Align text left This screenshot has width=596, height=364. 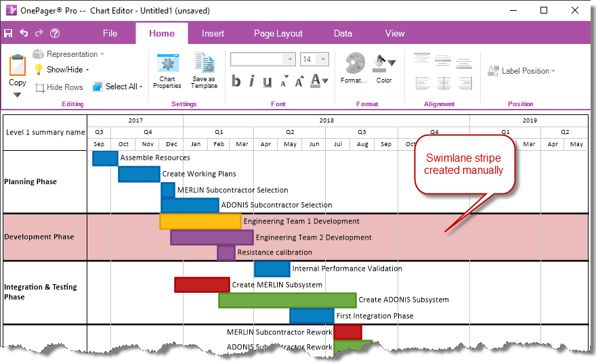click(x=423, y=83)
